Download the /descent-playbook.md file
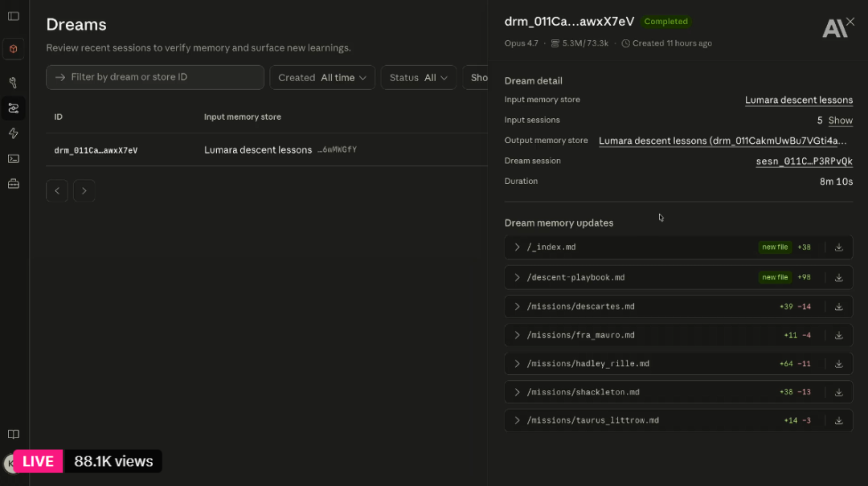The image size is (868, 486). 838,277
